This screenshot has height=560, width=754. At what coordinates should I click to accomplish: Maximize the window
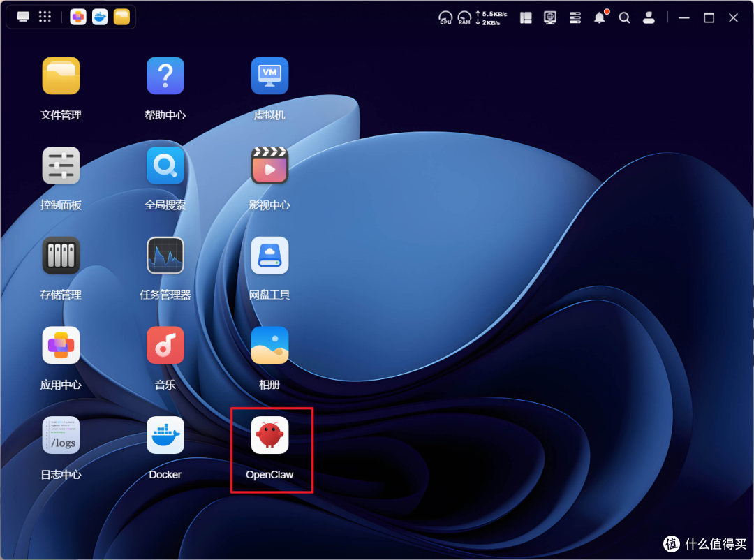709,17
